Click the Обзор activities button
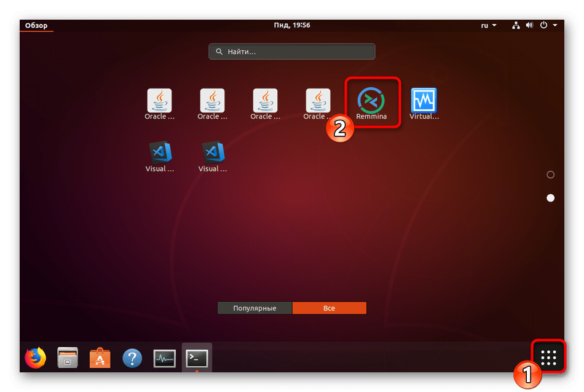Viewport: 584px width, 392px height. (36, 25)
